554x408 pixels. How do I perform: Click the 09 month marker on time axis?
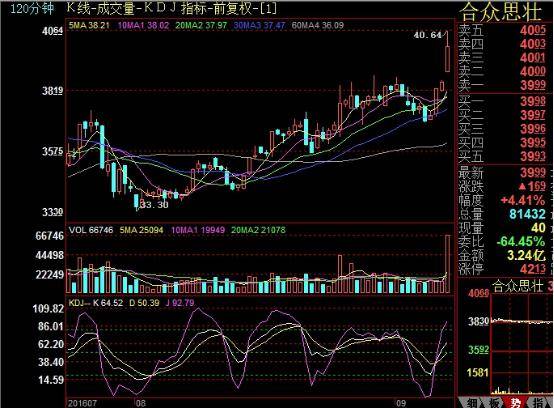pos(401,403)
